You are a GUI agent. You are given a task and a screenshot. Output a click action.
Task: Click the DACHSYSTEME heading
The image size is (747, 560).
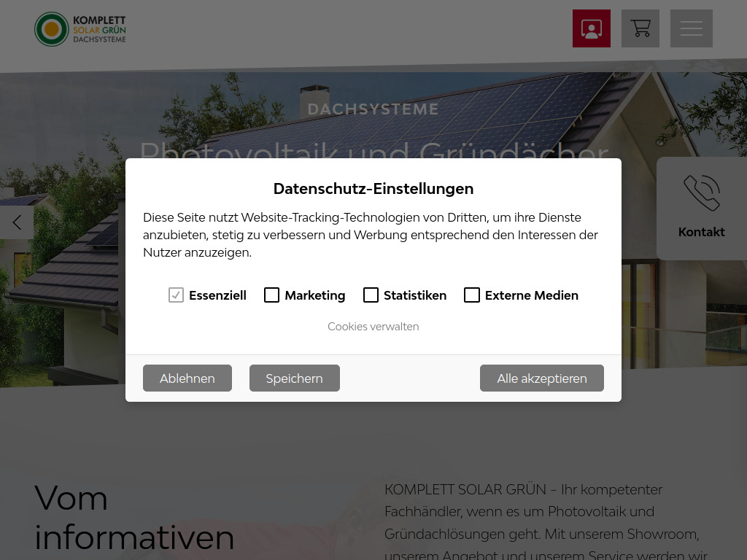click(373, 109)
